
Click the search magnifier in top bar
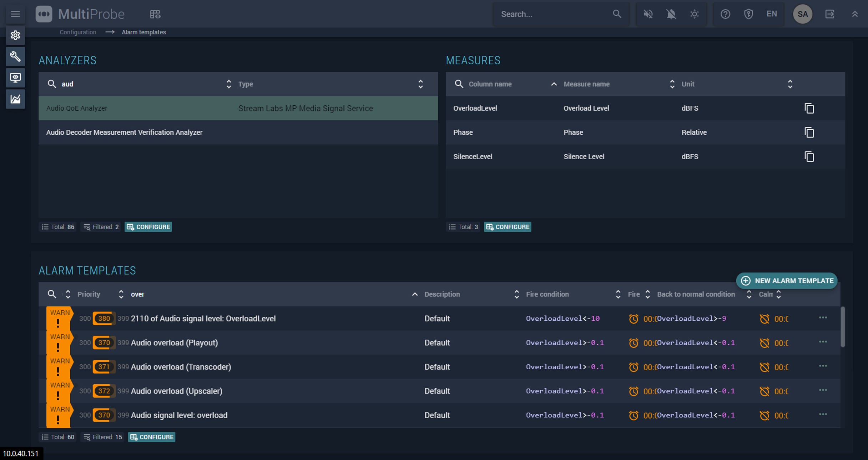[617, 14]
